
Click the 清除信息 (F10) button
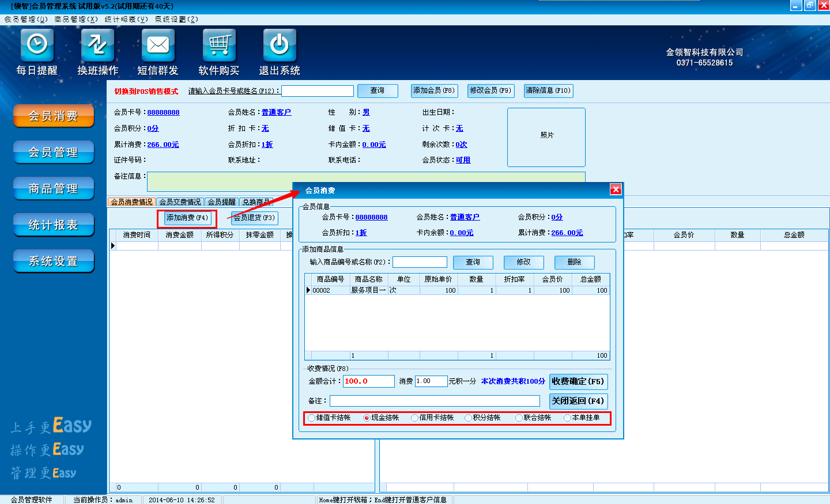click(x=548, y=90)
